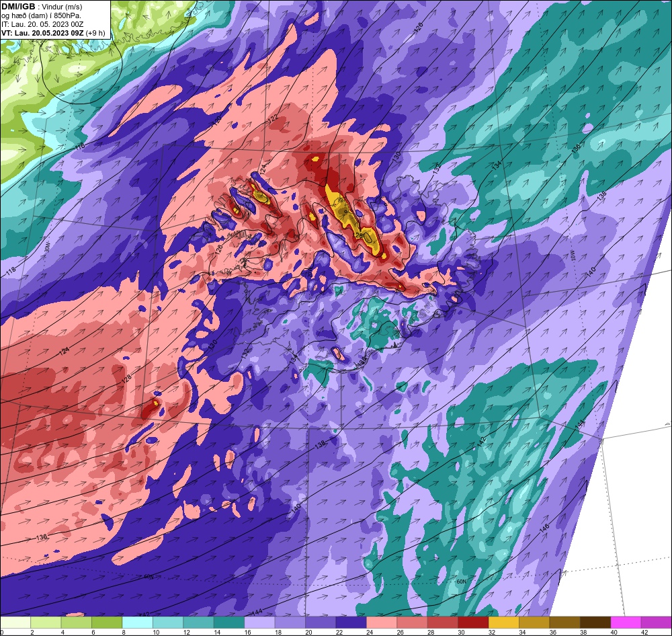672x636 pixels.
Task: Click the DMI/IGB title text
Action: [18, 7]
